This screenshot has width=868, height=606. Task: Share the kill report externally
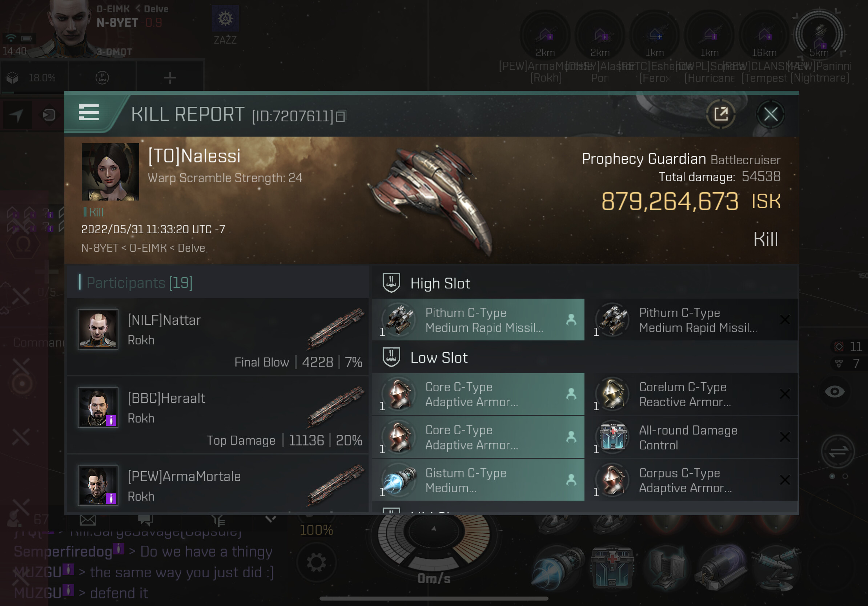pos(720,114)
